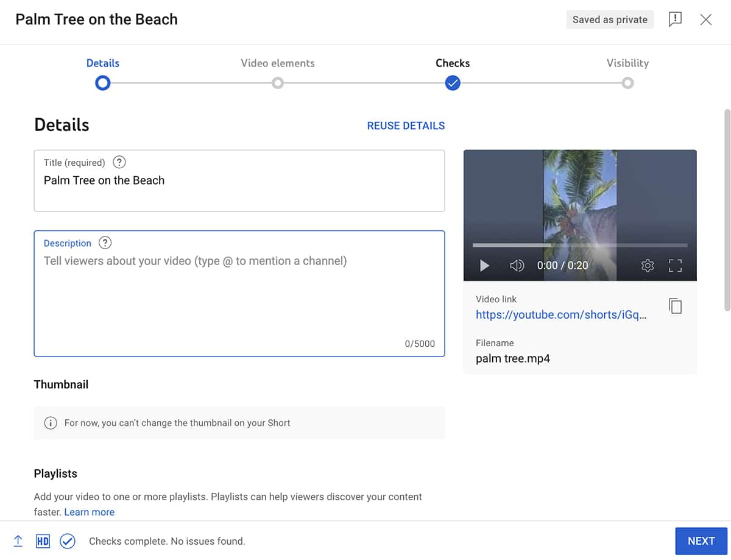
Task: Click the video progress bar
Action: (579, 245)
